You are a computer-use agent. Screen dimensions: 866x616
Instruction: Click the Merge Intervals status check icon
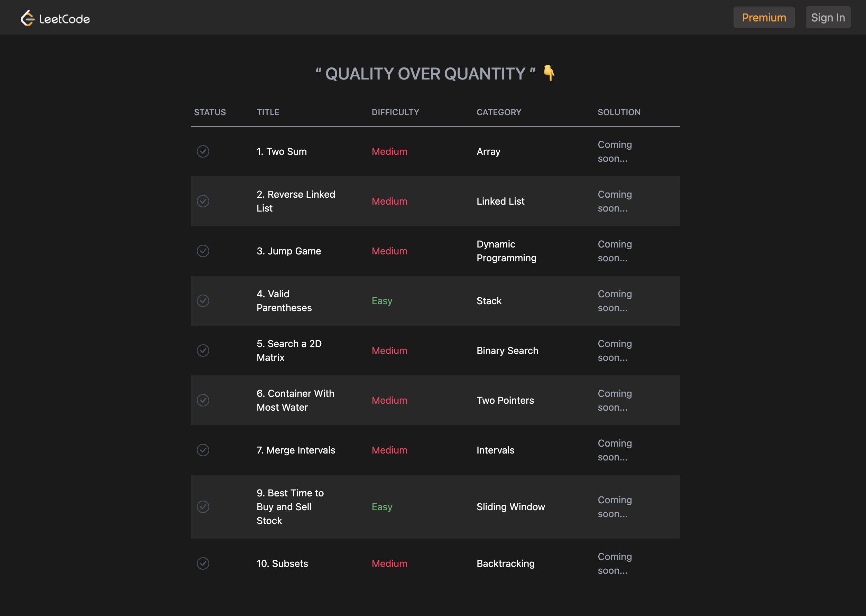203,450
